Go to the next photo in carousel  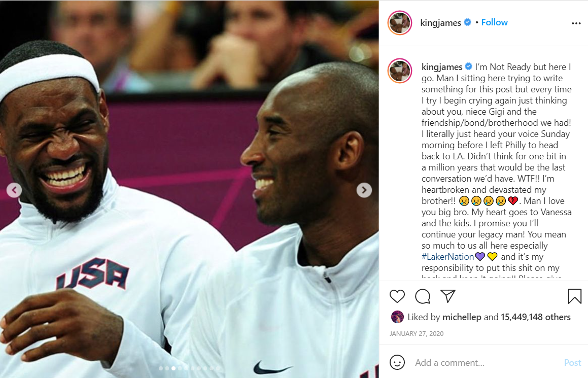coord(364,190)
